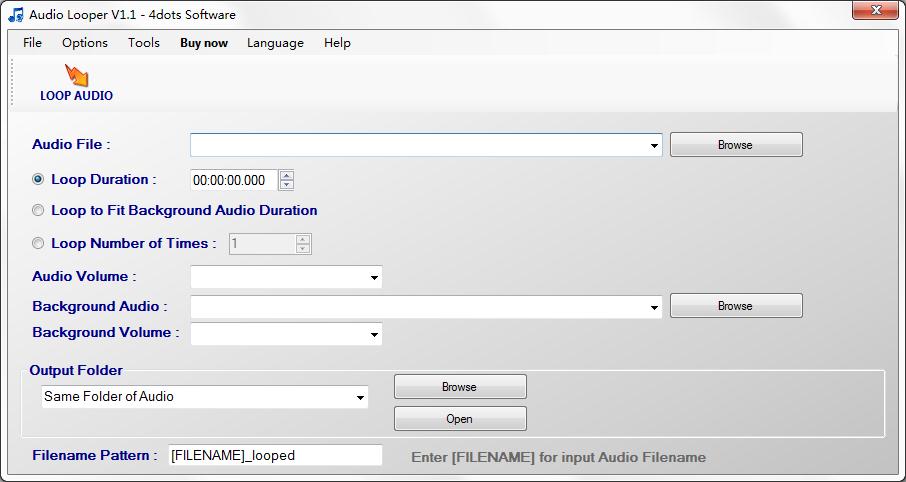
Task: Open the File menu
Action: pos(32,43)
